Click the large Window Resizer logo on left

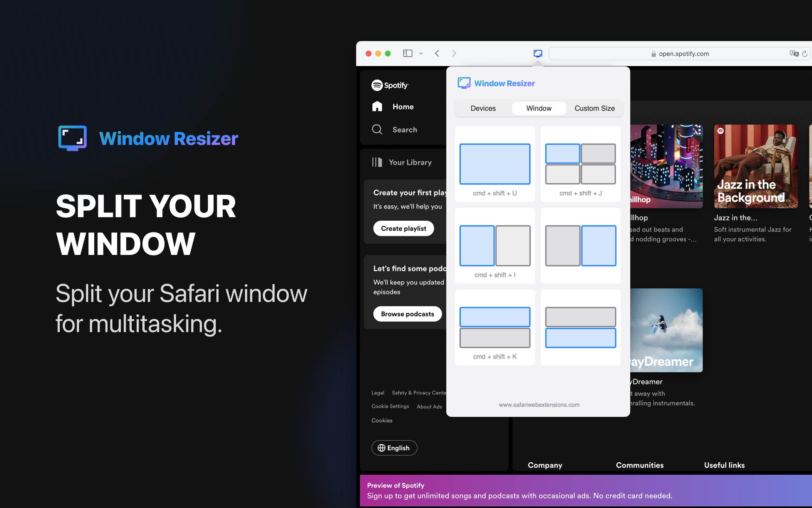click(x=148, y=138)
